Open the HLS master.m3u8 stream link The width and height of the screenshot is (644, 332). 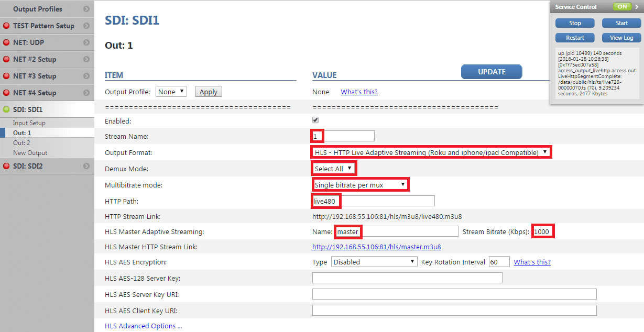(377, 247)
